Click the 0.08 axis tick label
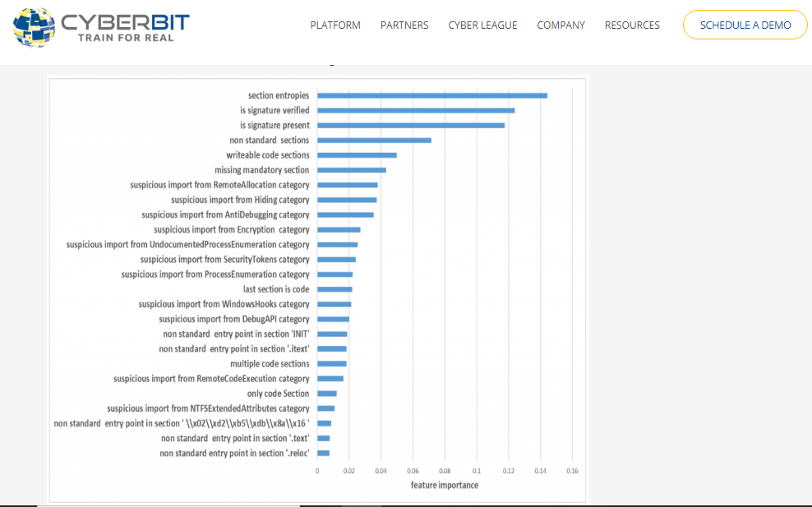 coord(445,471)
